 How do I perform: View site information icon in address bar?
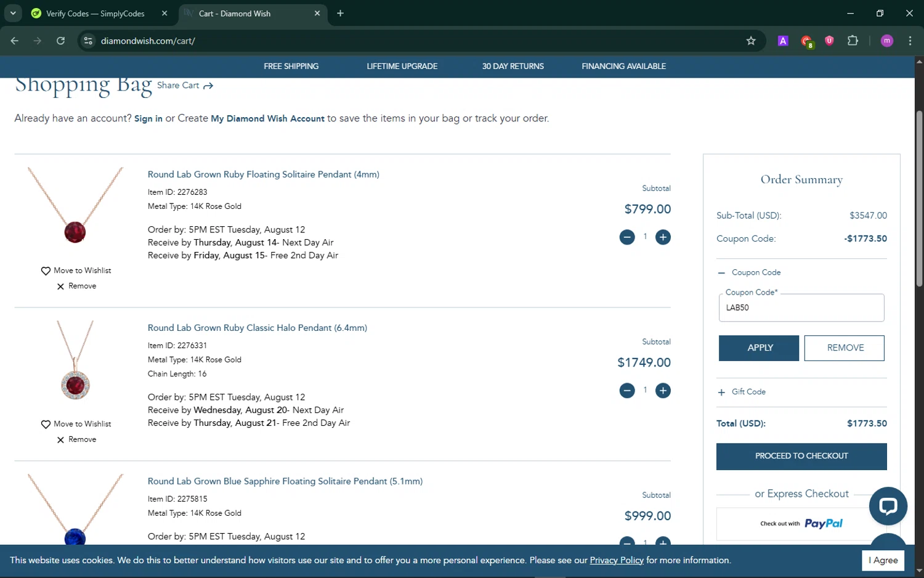(x=88, y=41)
